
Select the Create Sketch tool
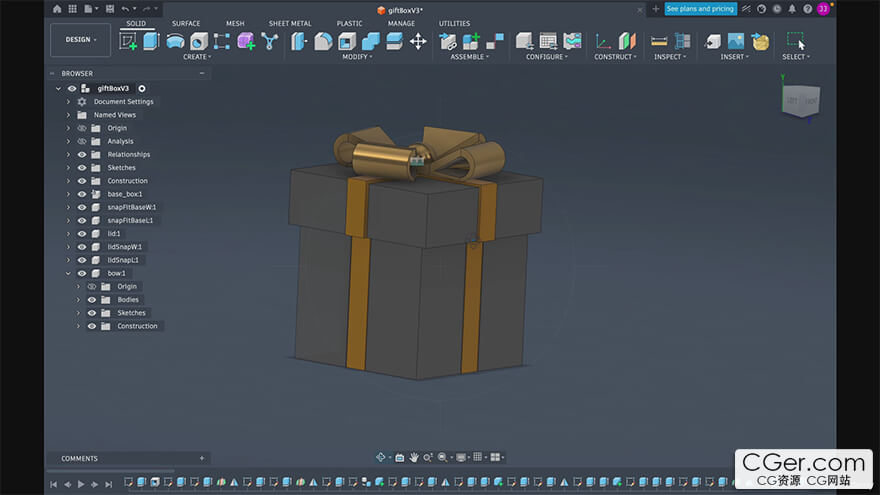(x=129, y=41)
